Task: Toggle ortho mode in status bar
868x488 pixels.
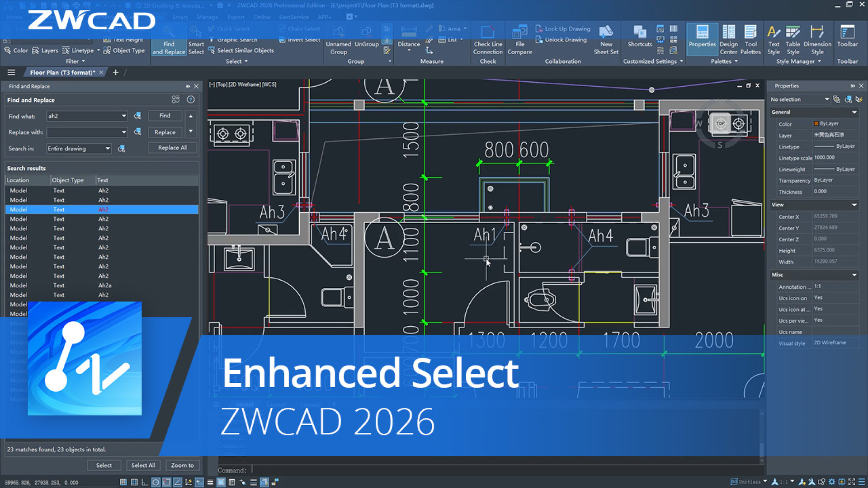Action: 145,482
